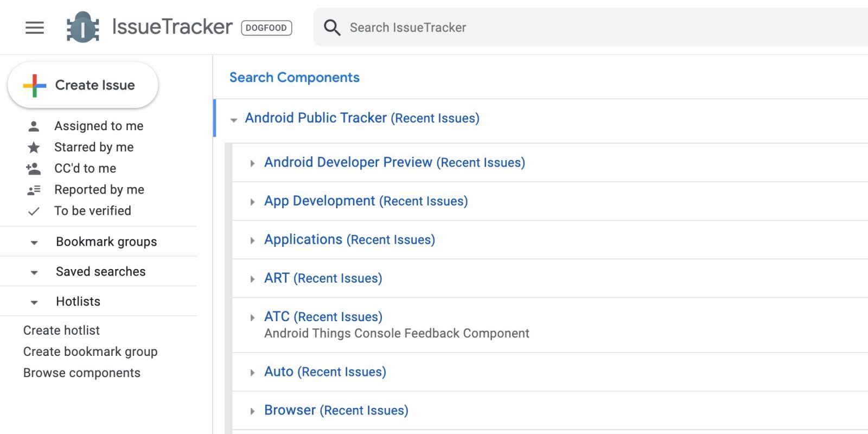Open Recent Issues for the Auto component

(342, 372)
